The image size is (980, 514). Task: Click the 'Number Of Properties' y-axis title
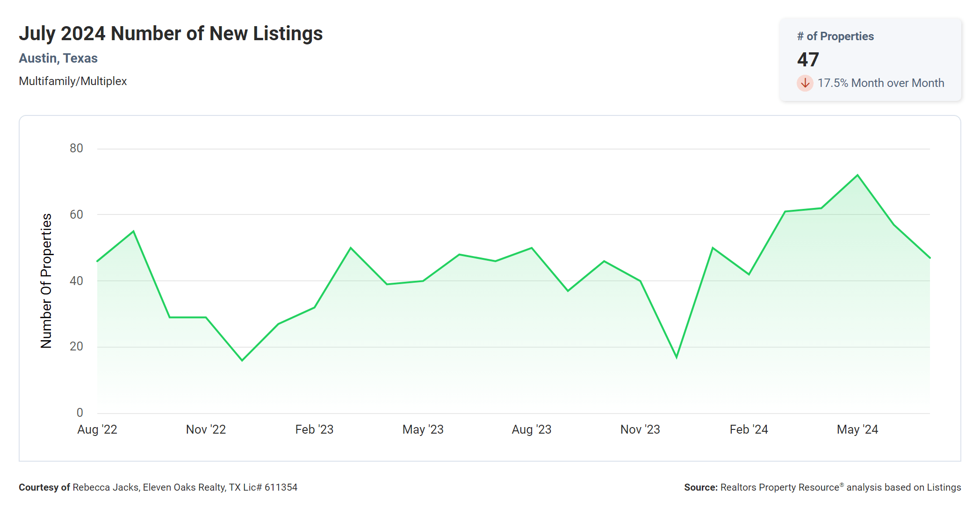46,281
